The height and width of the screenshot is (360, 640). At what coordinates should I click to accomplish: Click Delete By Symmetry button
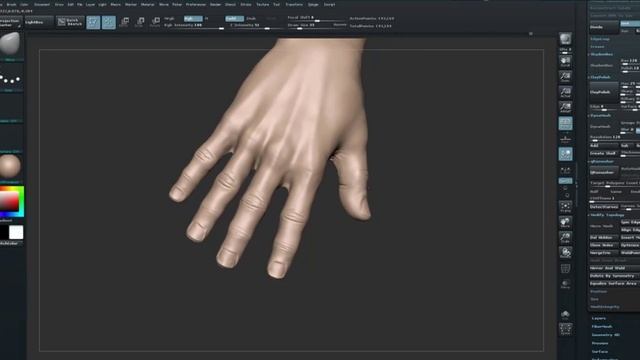click(614, 276)
